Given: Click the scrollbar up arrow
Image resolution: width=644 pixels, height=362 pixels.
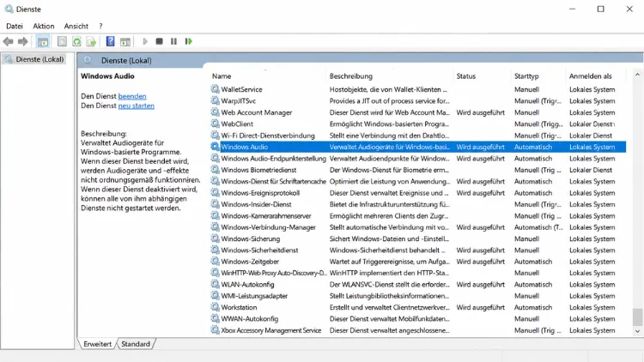Looking at the screenshot, I should pyautogui.click(x=637, y=75).
